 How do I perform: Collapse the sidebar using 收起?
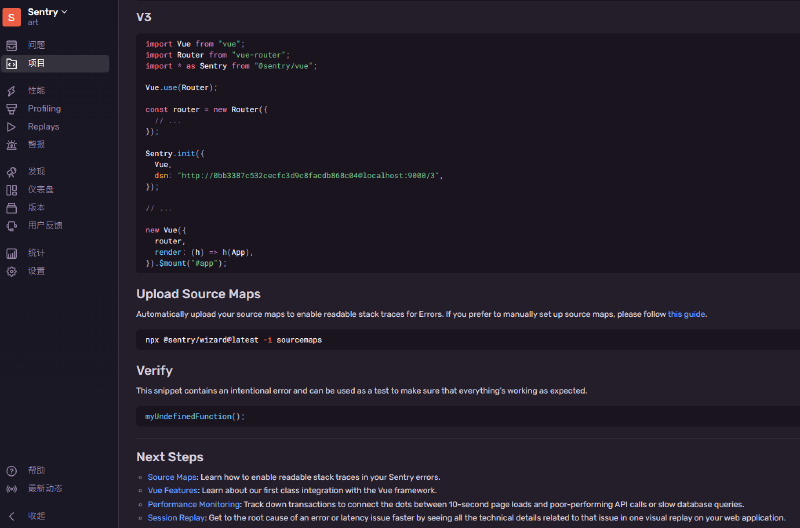36,516
